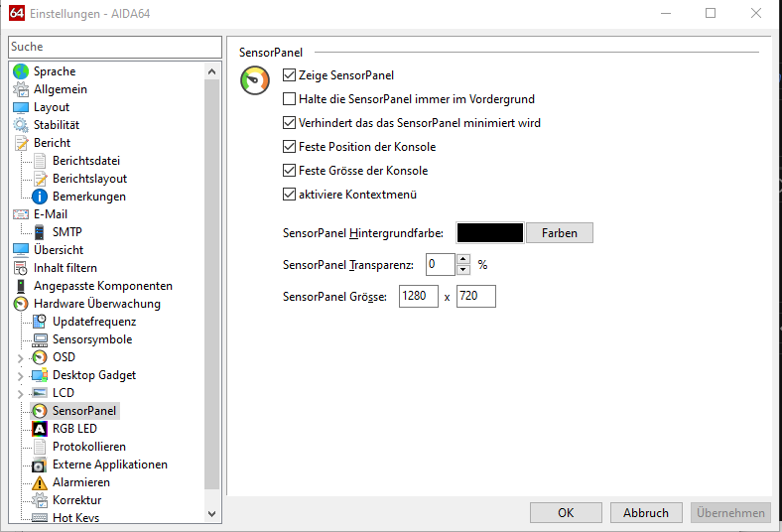Click the Inhalt filtern icon

pos(21,268)
